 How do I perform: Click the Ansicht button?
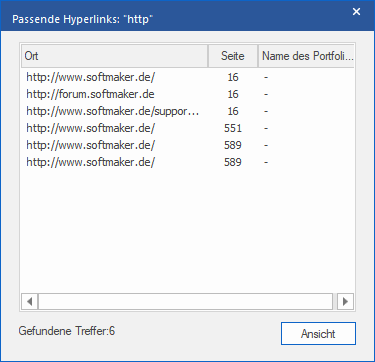(x=318, y=333)
